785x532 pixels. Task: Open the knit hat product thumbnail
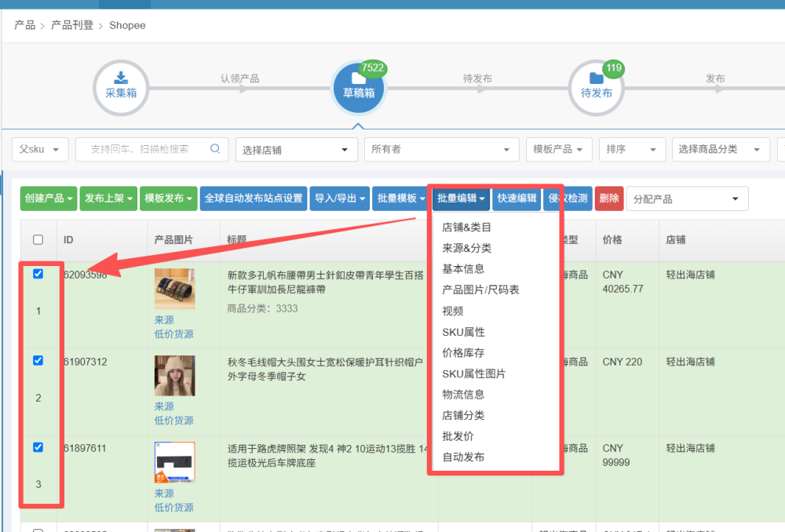(174, 376)
